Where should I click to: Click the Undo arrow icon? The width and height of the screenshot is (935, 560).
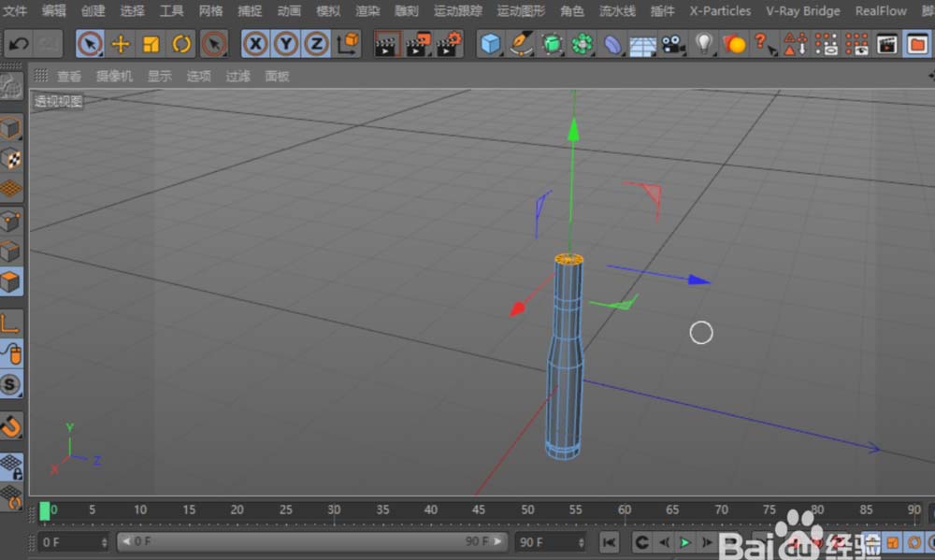pos(19,44)
